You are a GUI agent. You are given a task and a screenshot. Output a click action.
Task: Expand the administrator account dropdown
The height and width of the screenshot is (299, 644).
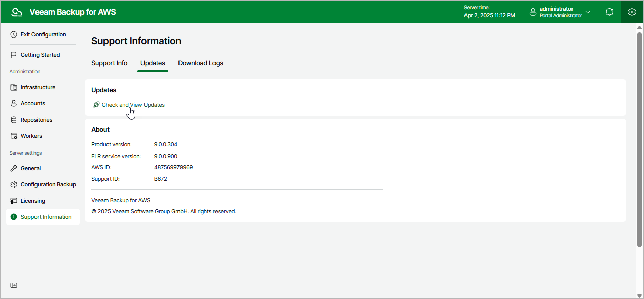coord(588,12)
